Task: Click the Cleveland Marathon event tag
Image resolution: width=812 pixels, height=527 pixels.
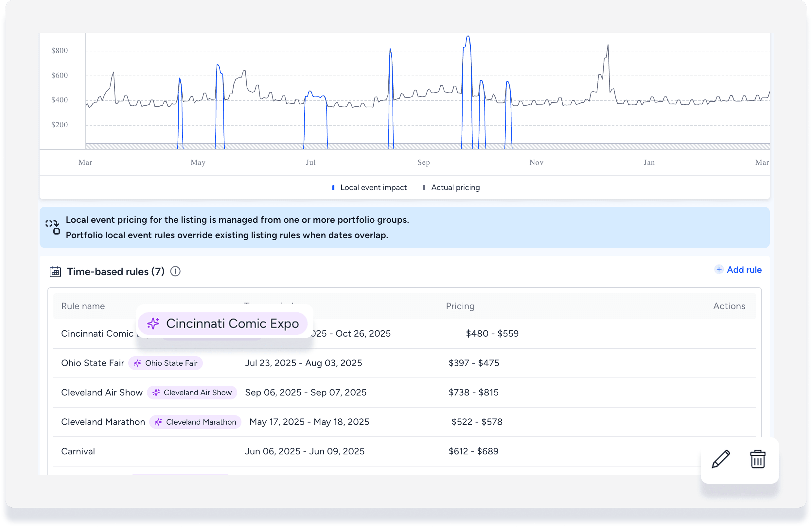Action: [x=195, y=422]
